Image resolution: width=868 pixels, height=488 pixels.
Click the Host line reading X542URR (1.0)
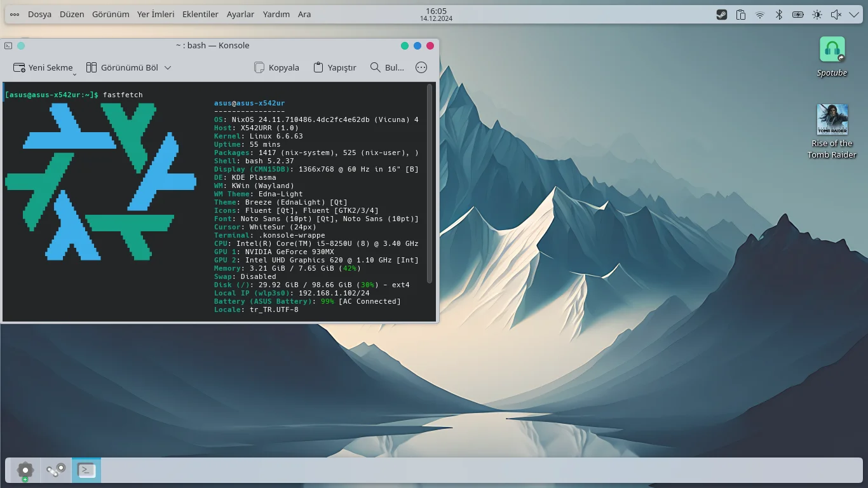[x=256, y=128]
